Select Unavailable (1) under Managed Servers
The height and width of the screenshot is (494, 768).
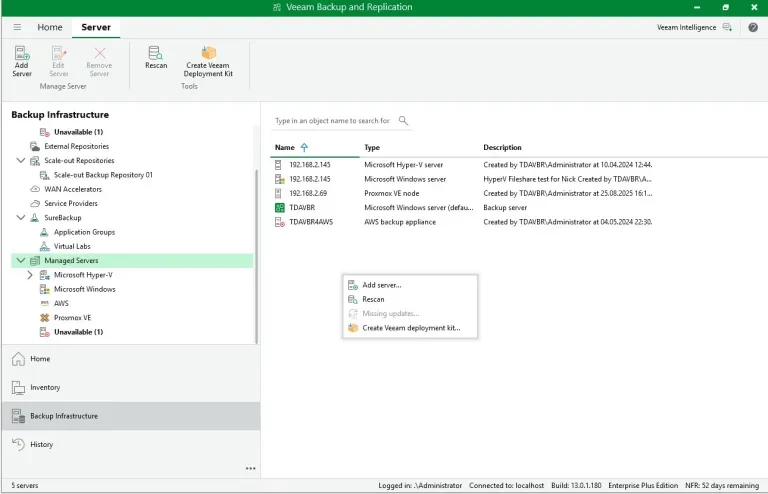[78, 332]
